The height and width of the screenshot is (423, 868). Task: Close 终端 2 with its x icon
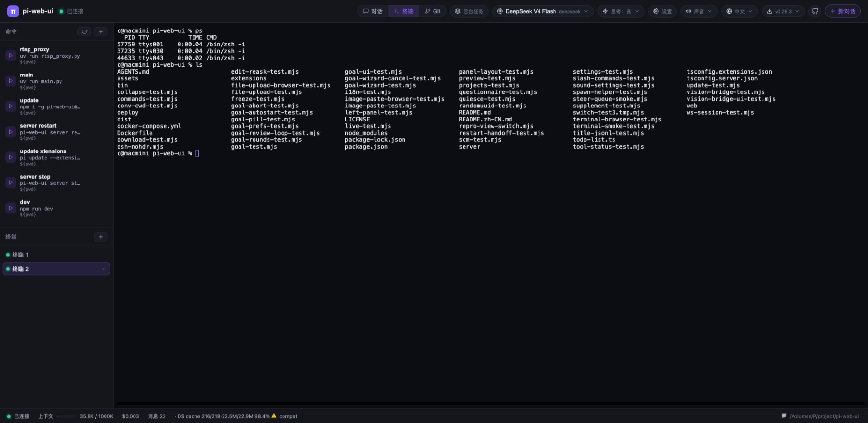tap(103, 269)
